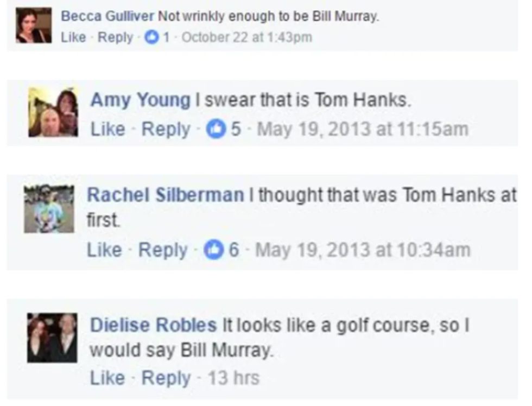Open Dielise Robles's profile picture
This screenshot has height=406, width=532.
pos(53,338)
